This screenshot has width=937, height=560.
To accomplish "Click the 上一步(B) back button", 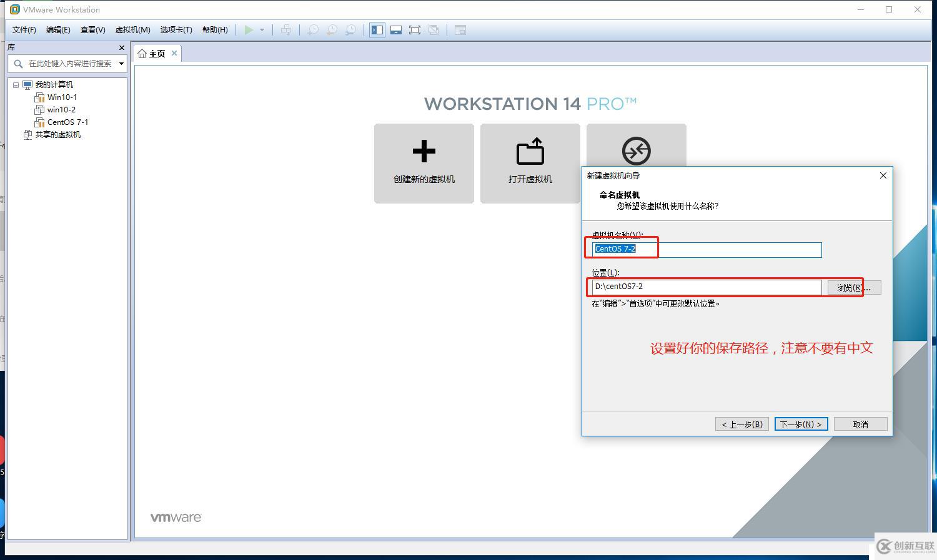I will click(x=742, y=425).
